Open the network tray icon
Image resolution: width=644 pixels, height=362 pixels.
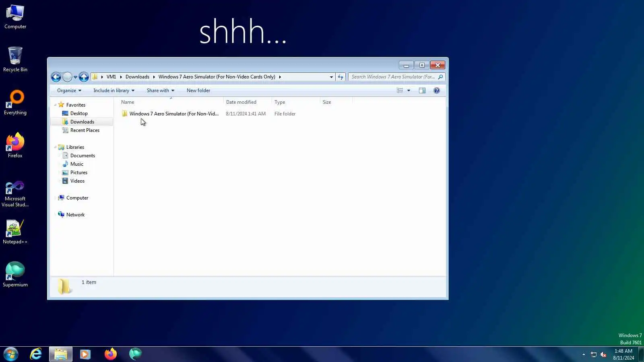pyautogui.click(x=594, y=354)
